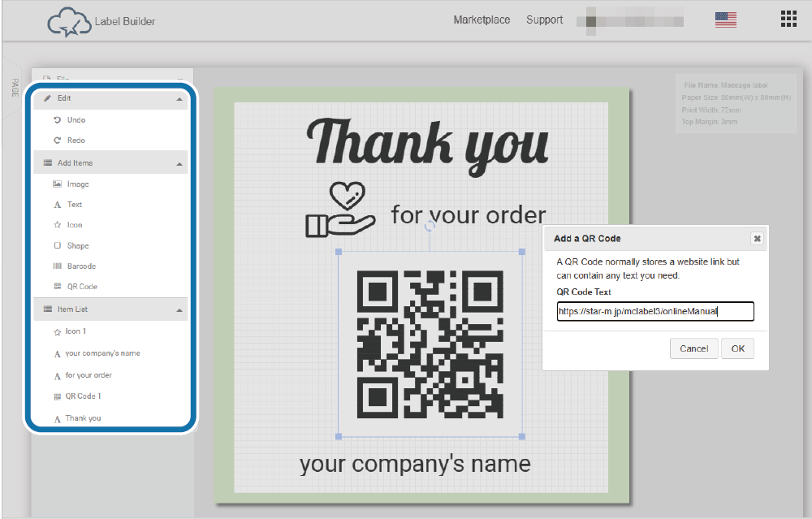Open the apps grid menu

(x=788, y=19)
